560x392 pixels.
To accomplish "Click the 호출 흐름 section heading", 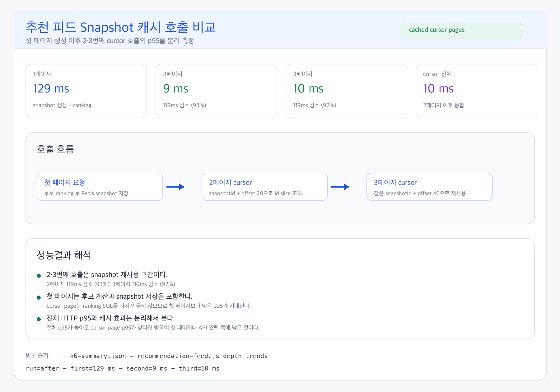I will (x=55, y=149).
